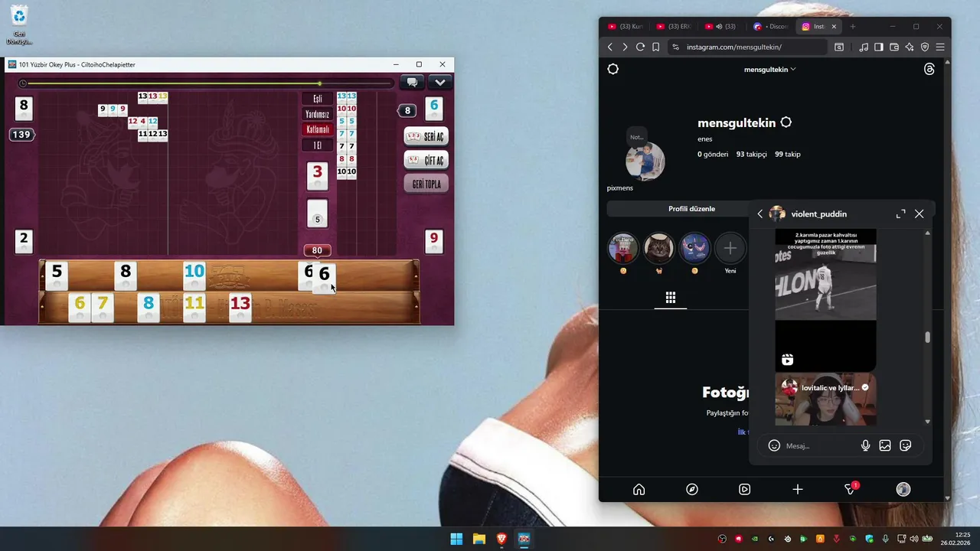Select the Katlamalı mode label
Image resolution: width=980 pixels, height=551 pixels.
[x=317, y=129]
